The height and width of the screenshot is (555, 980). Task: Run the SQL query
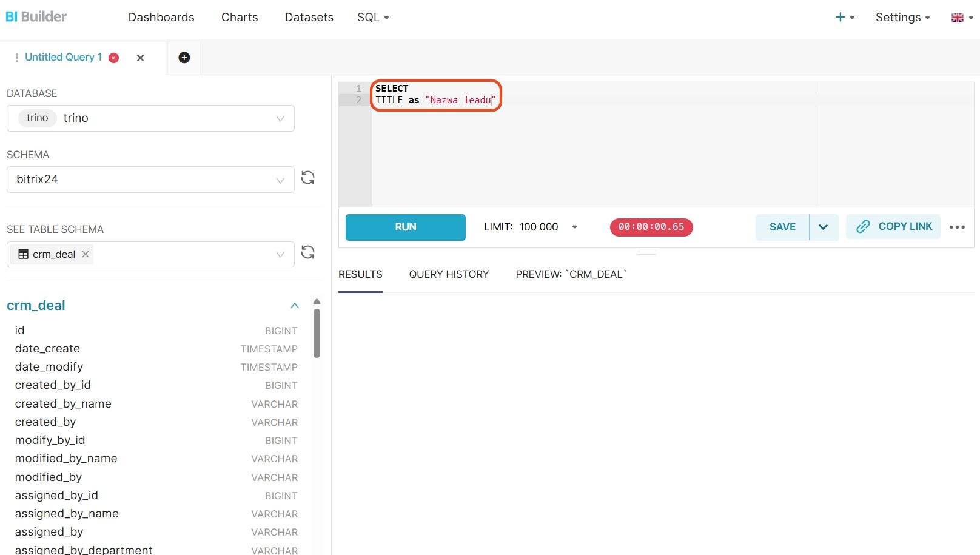405,227
